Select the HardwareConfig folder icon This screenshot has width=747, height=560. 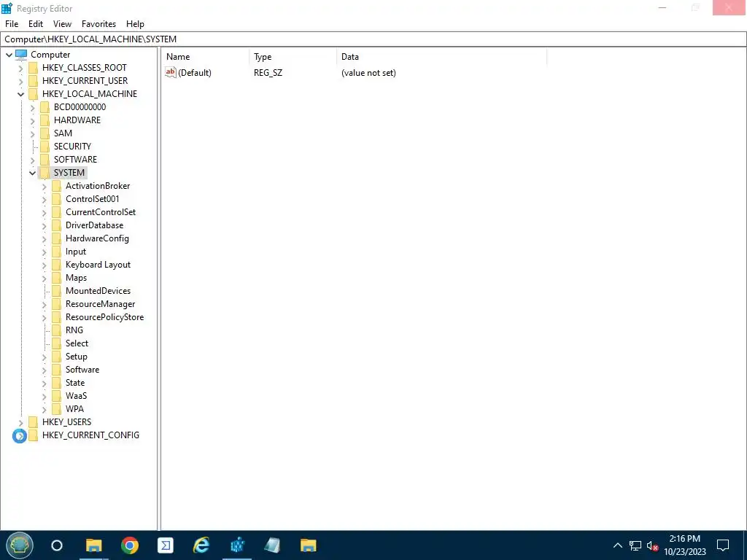tap(57, 238)
